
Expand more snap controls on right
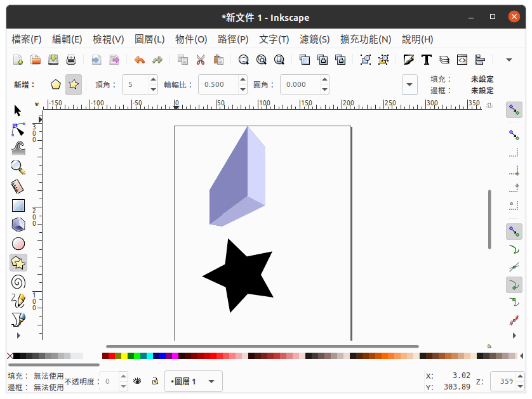click(x=514, y=336)
